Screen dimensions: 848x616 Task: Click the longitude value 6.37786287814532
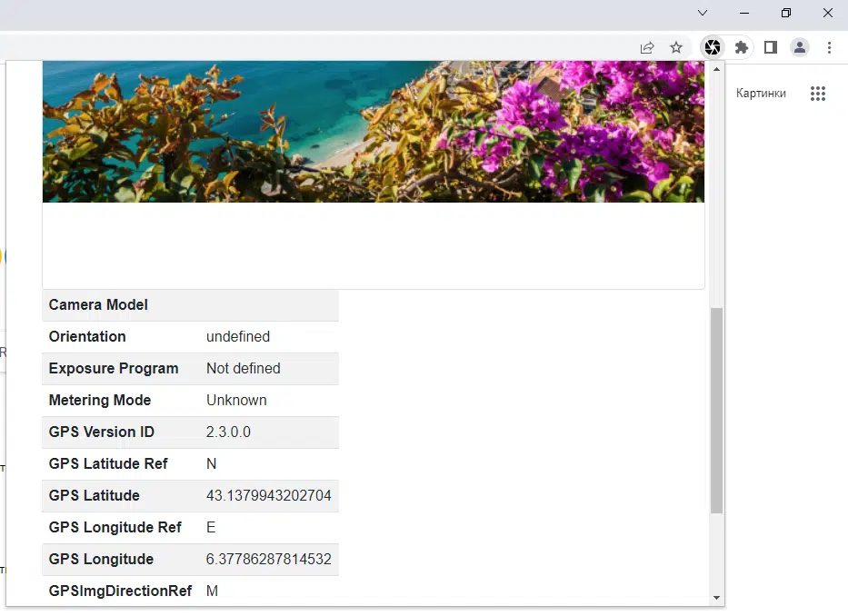[268, 559]
